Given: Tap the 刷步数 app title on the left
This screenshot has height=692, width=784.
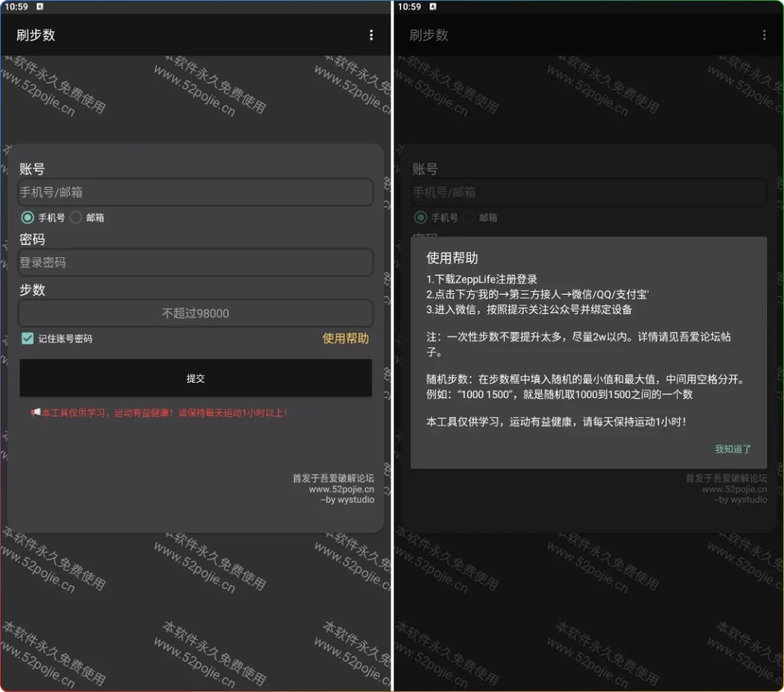Looking at the screenshot, I should click(x=35, y=35).
